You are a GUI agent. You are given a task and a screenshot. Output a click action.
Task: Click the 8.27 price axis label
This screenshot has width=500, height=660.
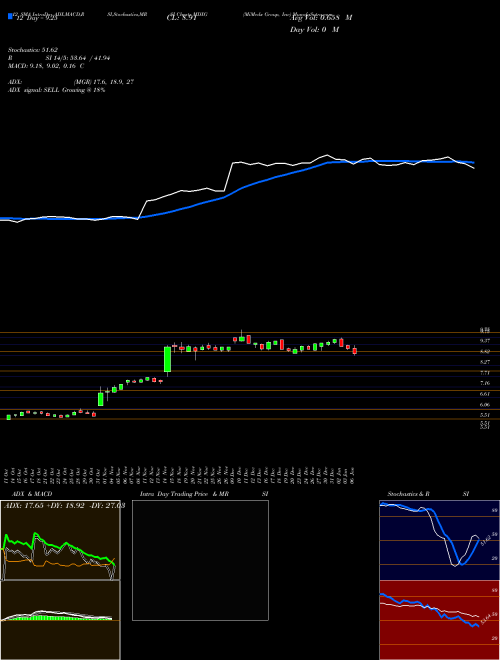tap(484, 362)
